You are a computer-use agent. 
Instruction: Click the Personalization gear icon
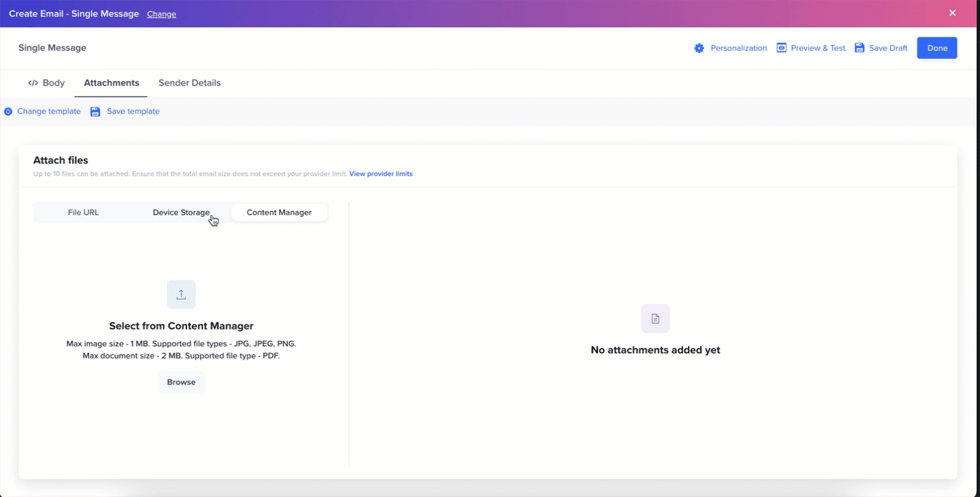[699, 47]
